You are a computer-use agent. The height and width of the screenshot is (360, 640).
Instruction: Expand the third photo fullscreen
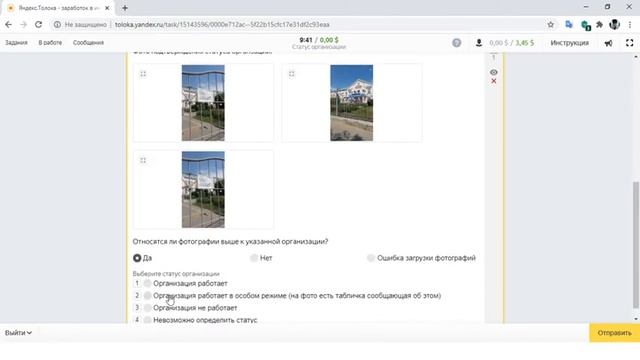[x=143, y=160]
